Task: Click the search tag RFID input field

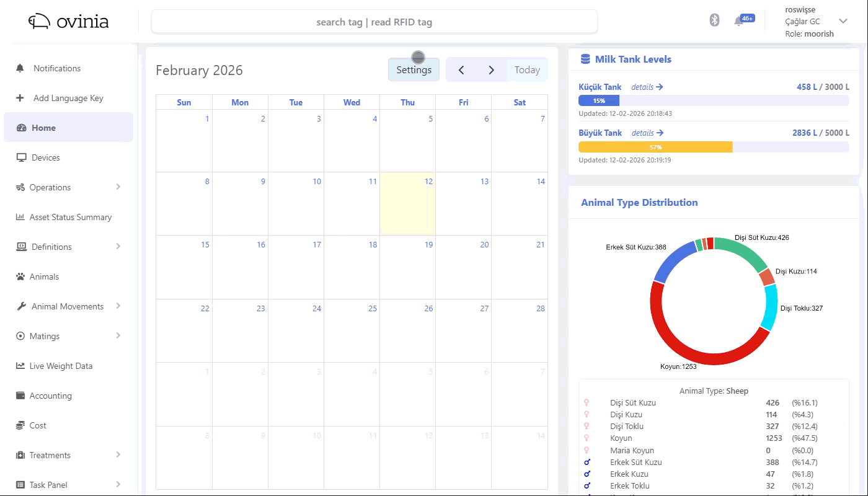Action: click(x=374, y=21)
